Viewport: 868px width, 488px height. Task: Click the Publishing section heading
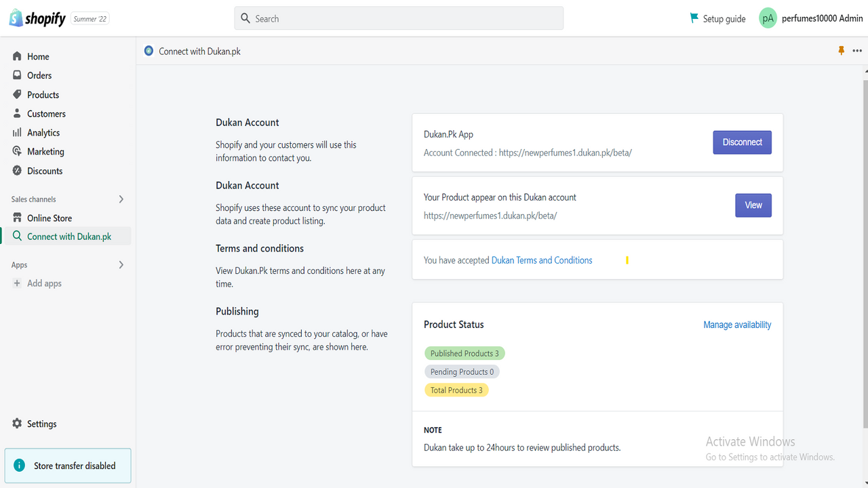point(237,311)
